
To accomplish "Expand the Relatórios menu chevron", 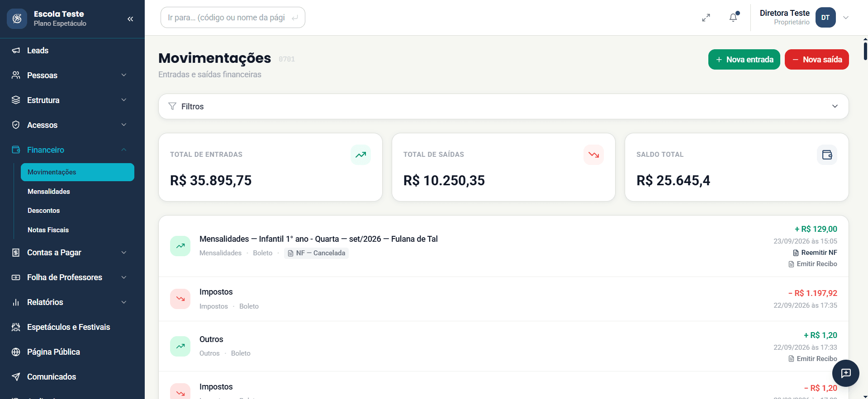I will click(x=124, y=302).
